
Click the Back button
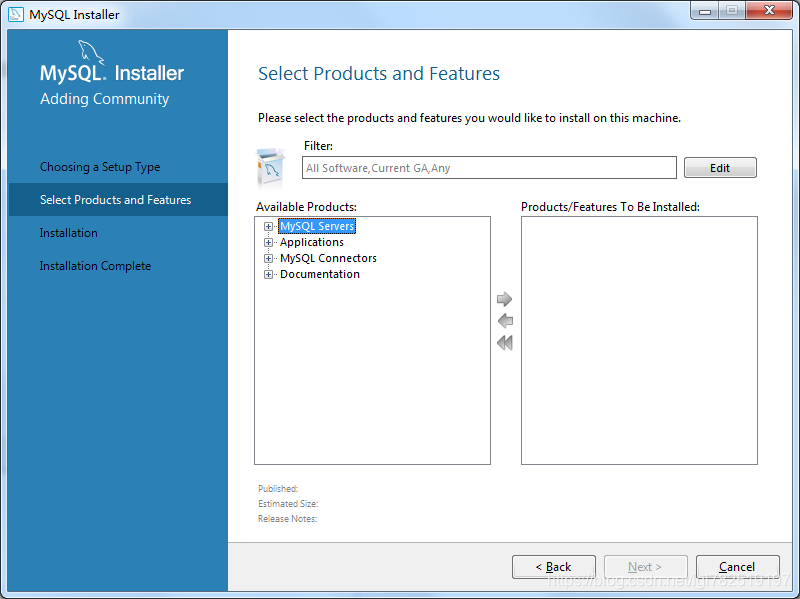554,567
